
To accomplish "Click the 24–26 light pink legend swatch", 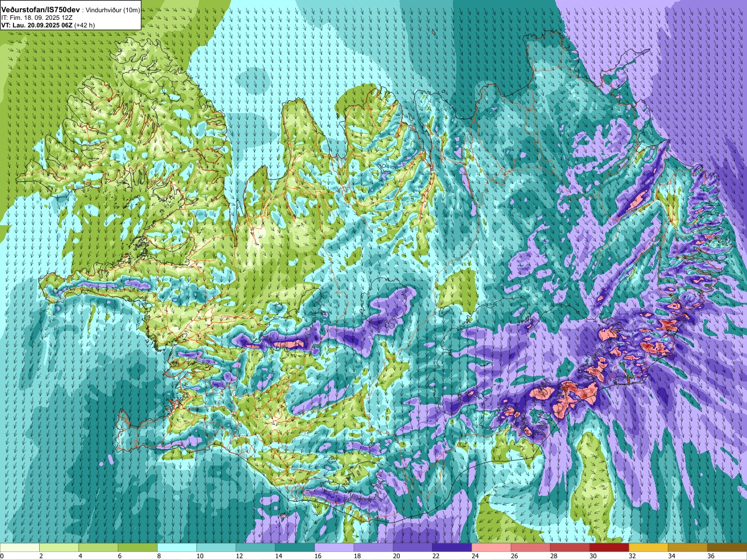I will click(491, 548).
